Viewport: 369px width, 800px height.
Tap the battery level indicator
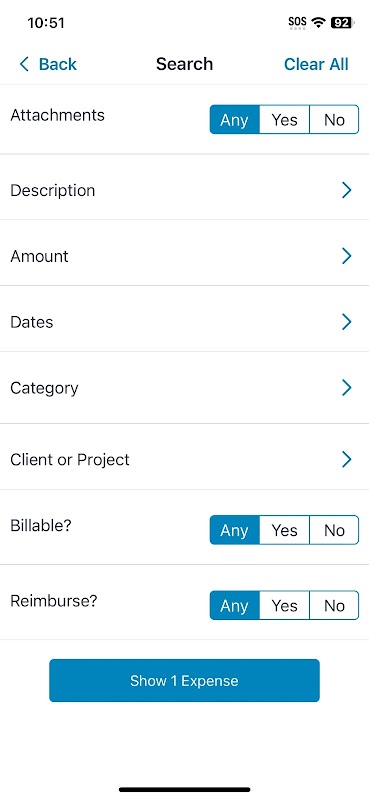coord(341,22)
